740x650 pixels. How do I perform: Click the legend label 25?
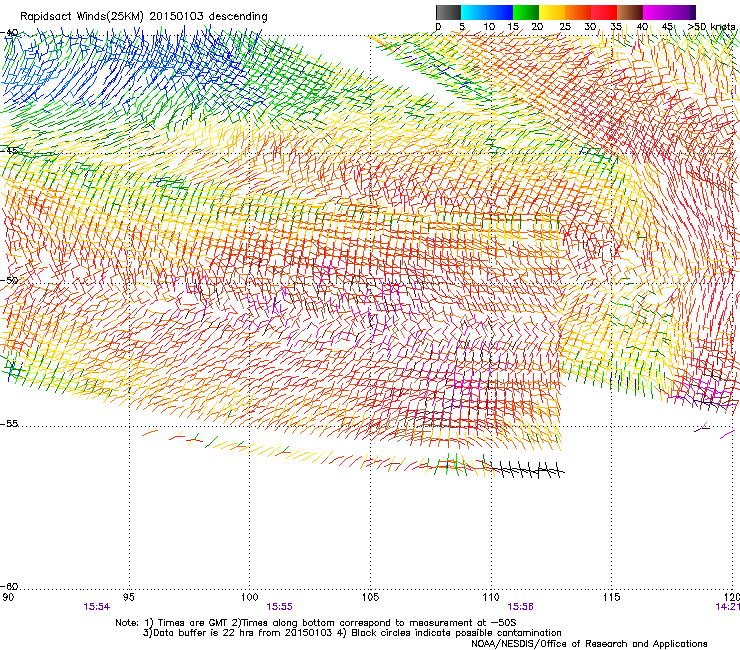point(564,27)
